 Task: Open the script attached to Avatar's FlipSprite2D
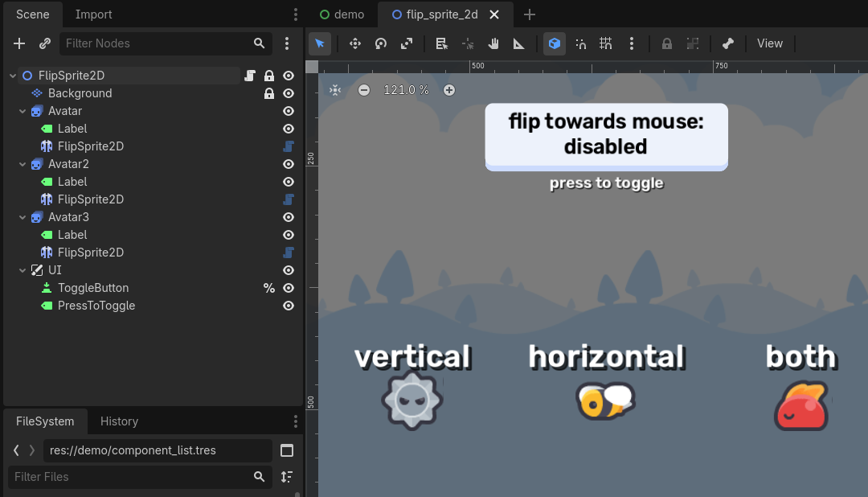tap(289, 146)
